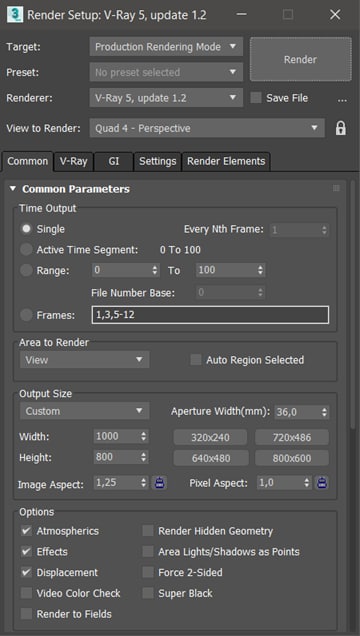Click the Aperture Width value field
This screenshot has width=360, height=636.
[297, 413]
